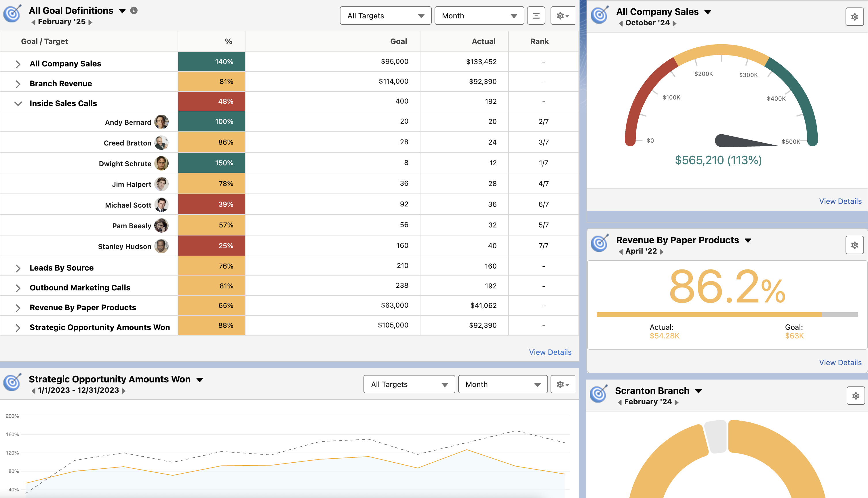
Task: Open gear settings on All Company Sales card
Action: click(854, 17)
